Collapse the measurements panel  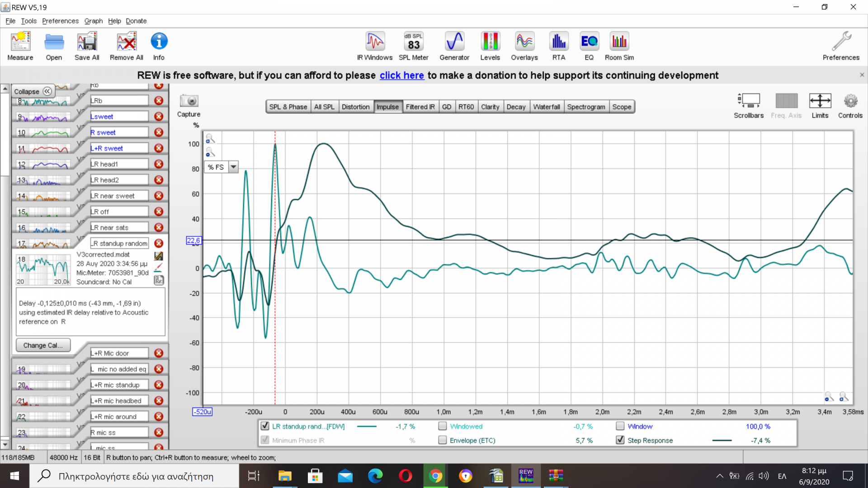33,91
